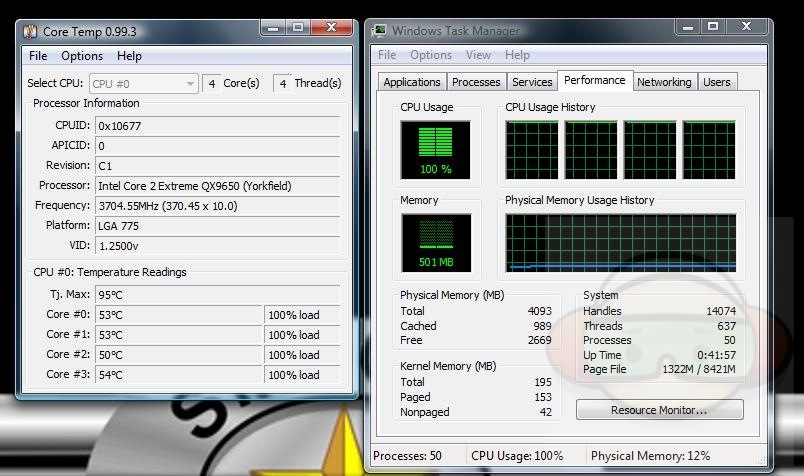Close the Core Temp window
Screen dimensions: 804x476
pos(332,28)
